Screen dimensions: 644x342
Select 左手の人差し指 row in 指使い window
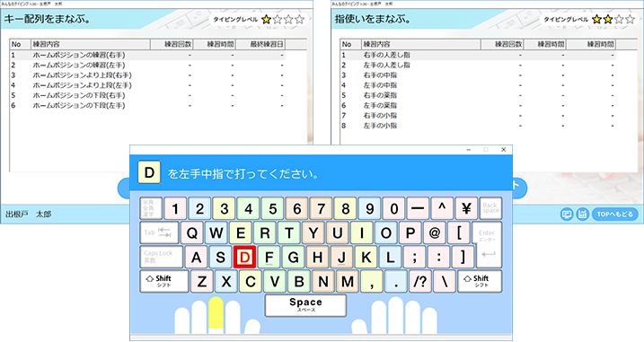click(x=478, y=65)
